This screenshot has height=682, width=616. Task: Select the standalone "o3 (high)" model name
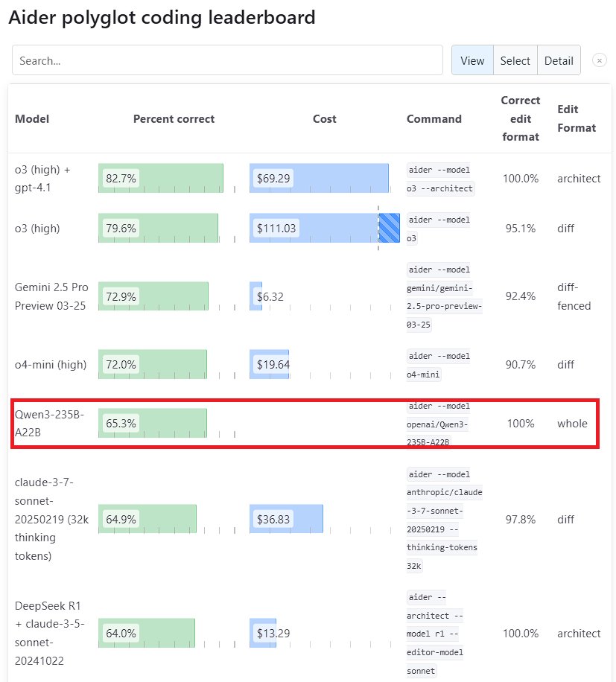tap(37, 229)
